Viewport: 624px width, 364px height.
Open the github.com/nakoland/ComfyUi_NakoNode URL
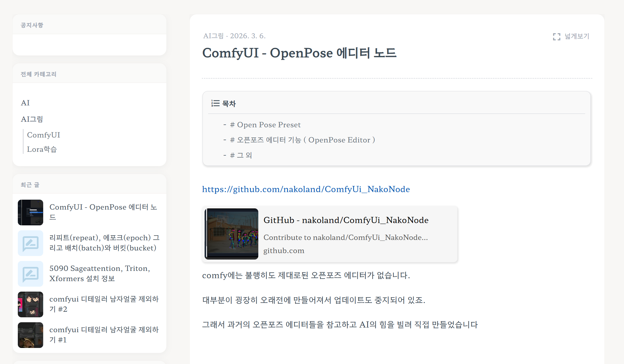pos(306,189)
